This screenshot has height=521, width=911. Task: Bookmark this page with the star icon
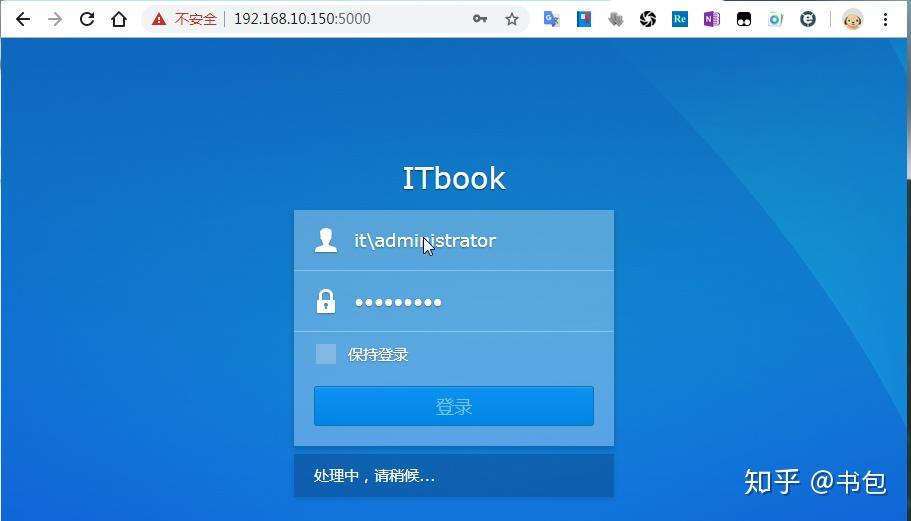tap(511, 19)
